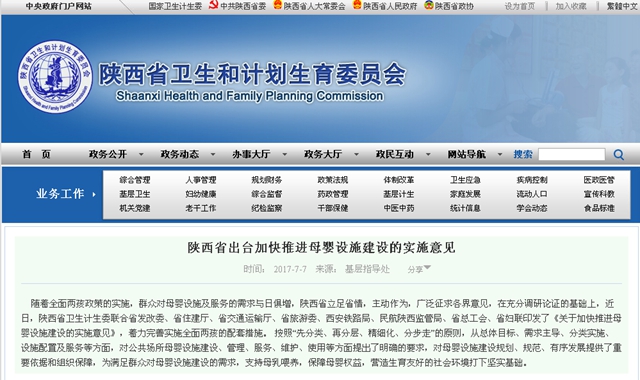Click the Shaanxi Health and Family Planning Commission banner title
This screenshot has height=380, width=640.
click(249, 96)
